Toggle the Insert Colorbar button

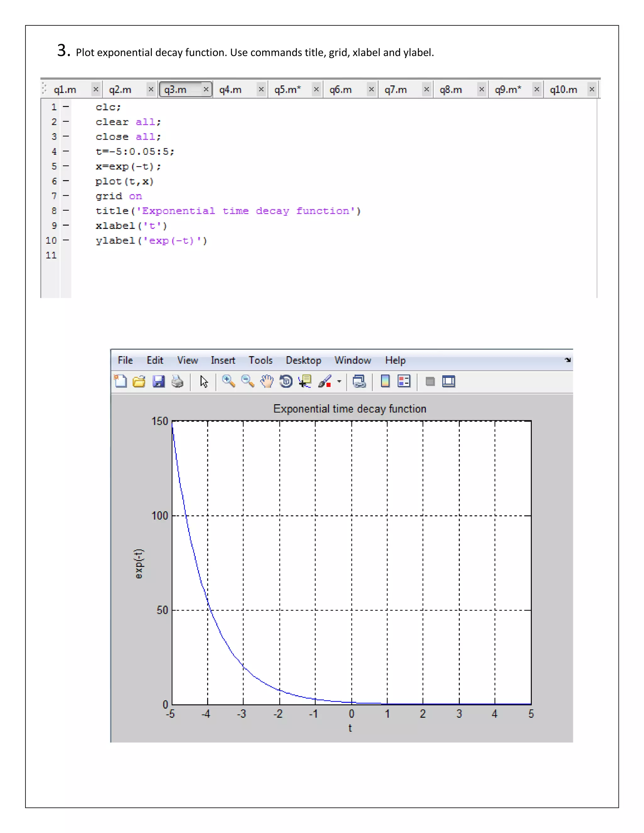coord(385,381)
